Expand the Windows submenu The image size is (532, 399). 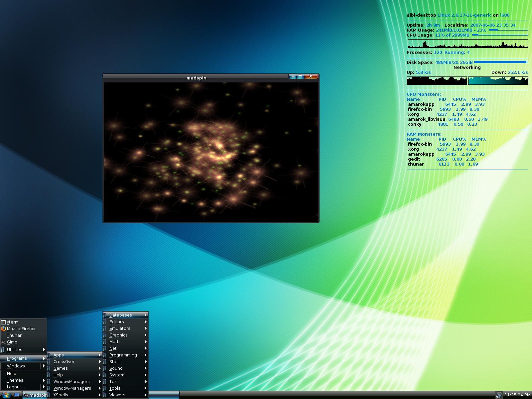23,366
